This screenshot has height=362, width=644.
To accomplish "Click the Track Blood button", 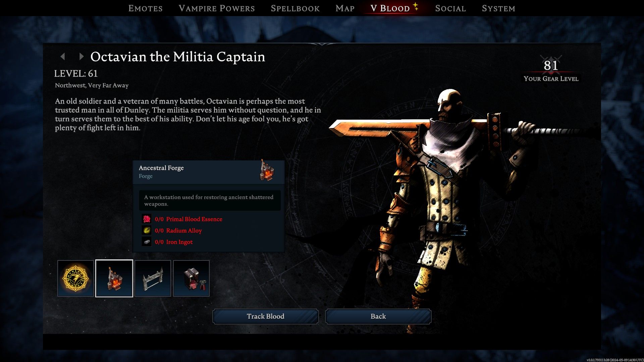I will click(x=265, y=316).
